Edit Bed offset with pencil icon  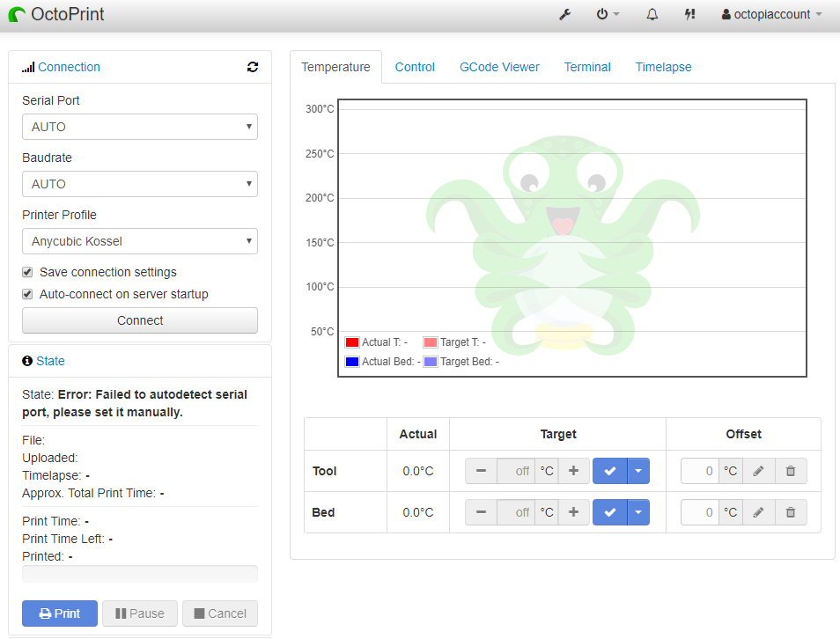(x=758, y=512)
